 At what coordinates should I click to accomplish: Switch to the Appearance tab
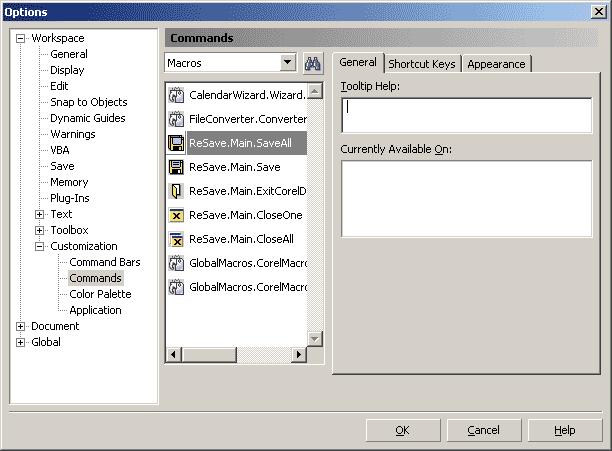click(x=496, y=64)
